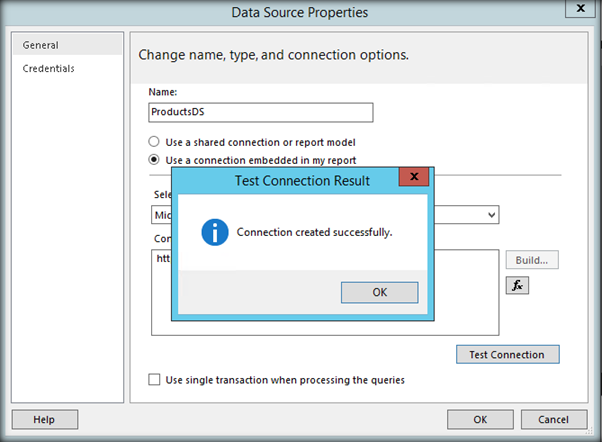The width and height of the screenshot is (602, 442).
Task: Select 'Use a connection embedded in my report'
Action: [x=154, y=159]
